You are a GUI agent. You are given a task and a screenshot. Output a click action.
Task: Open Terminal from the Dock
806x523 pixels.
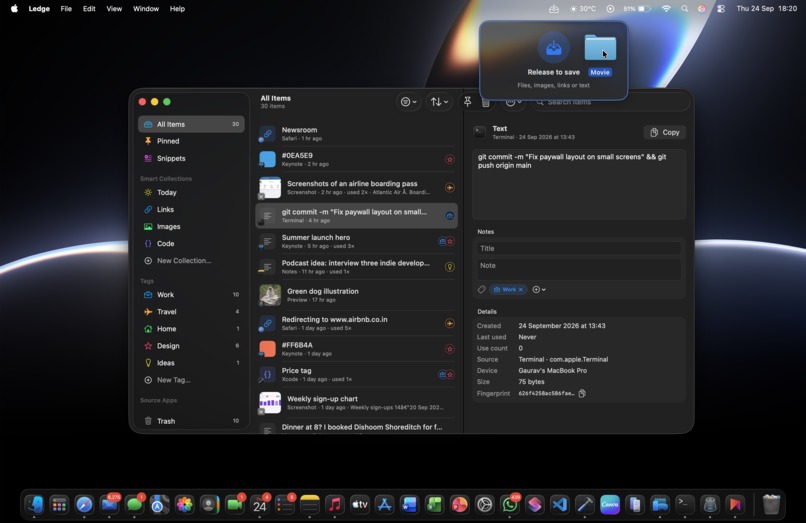point(685,504)
